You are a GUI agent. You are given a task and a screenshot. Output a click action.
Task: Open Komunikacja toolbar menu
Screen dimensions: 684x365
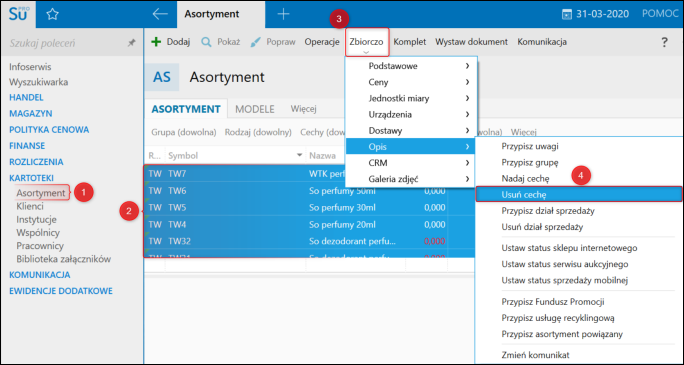542,42
